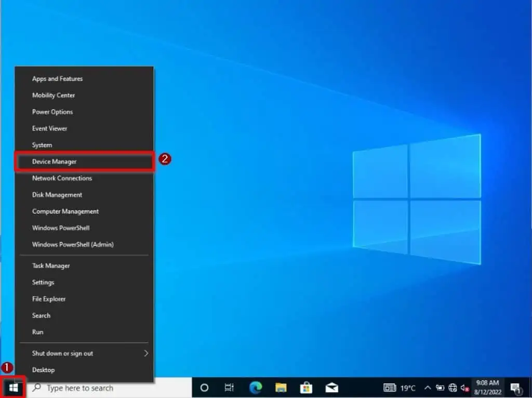Select Desktop at the menu bottom
Viewport: 532px width, 398px height.
click(84, 370)
